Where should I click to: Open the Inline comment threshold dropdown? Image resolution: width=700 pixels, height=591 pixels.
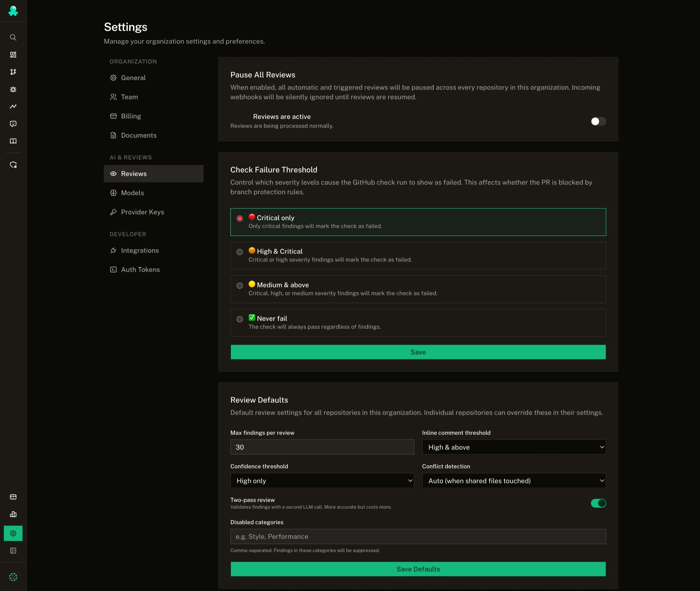tap(514, 447)
